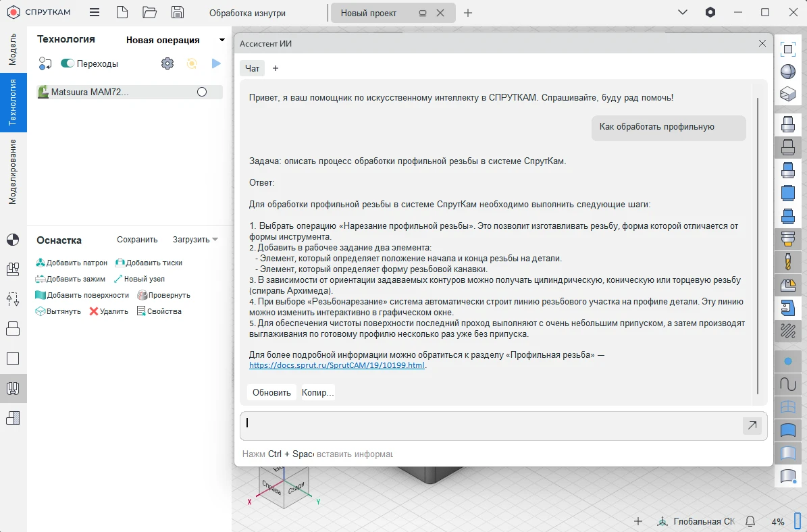Viewport: 807px width, 532px height.
Task: Create new document with blank page icon
Action: coord(122,12)
